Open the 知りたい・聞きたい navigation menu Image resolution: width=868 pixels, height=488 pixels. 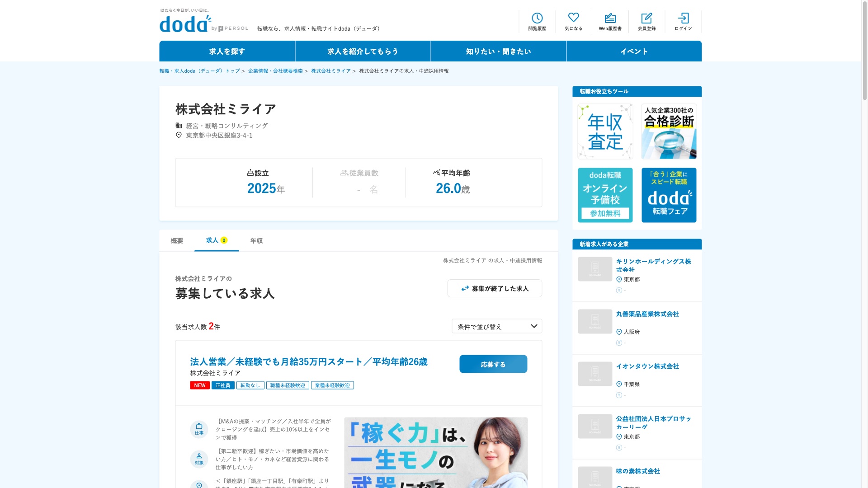(x=498, y=51)
